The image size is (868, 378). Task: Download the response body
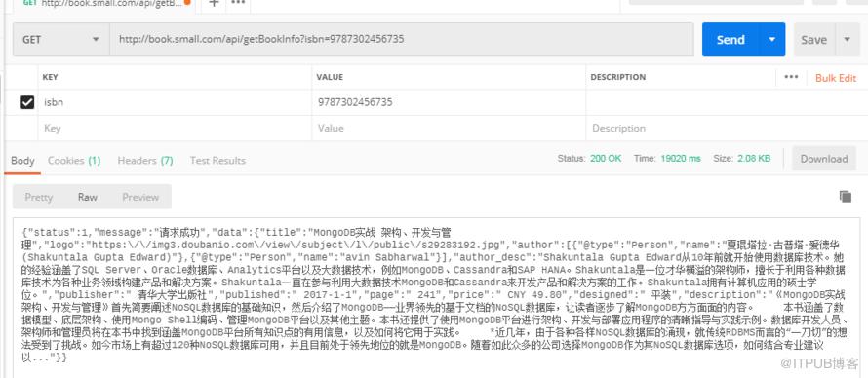coord(824,159)
